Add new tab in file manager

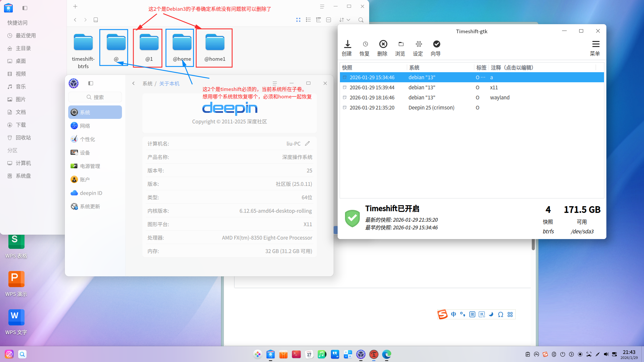click(x=75, y=6)
